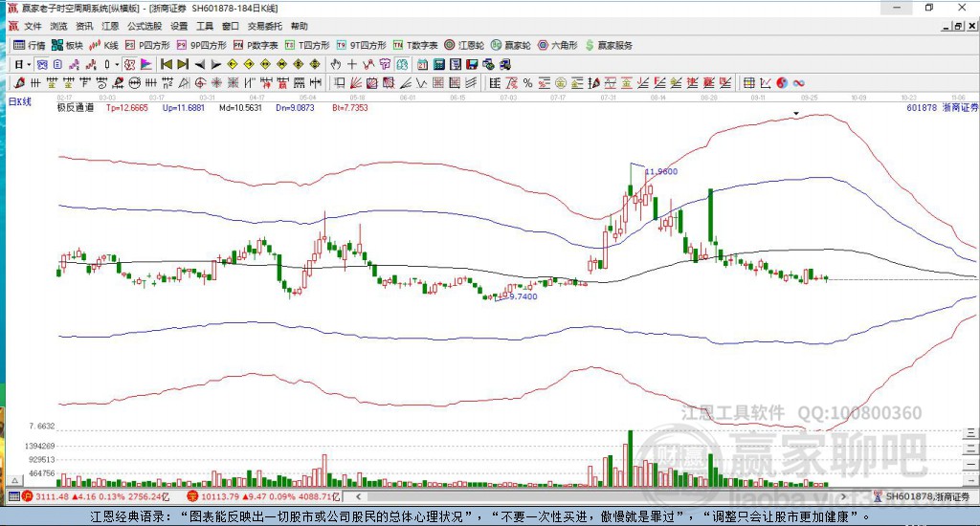This screenshot has height=526, width=980.
Task: Open the 文件 menu
Action: (x=33, y=26)
